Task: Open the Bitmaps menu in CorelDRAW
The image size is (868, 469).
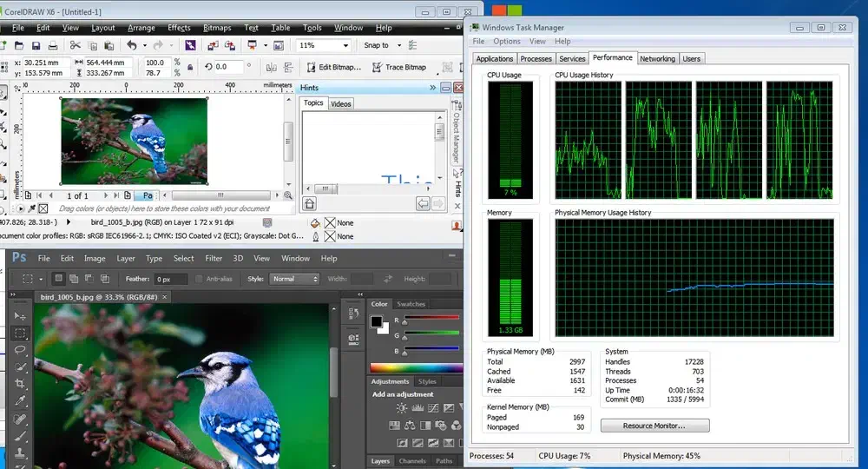Action: pos(217,28)
